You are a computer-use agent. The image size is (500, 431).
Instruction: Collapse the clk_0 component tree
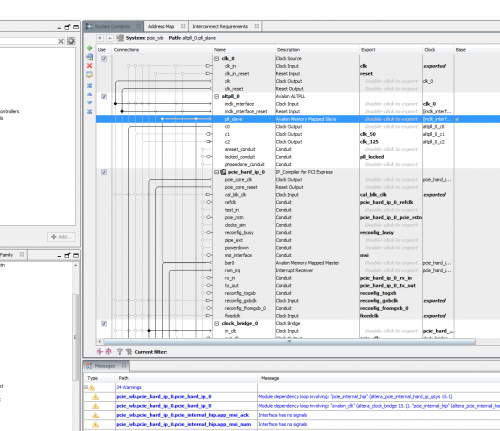217,58
